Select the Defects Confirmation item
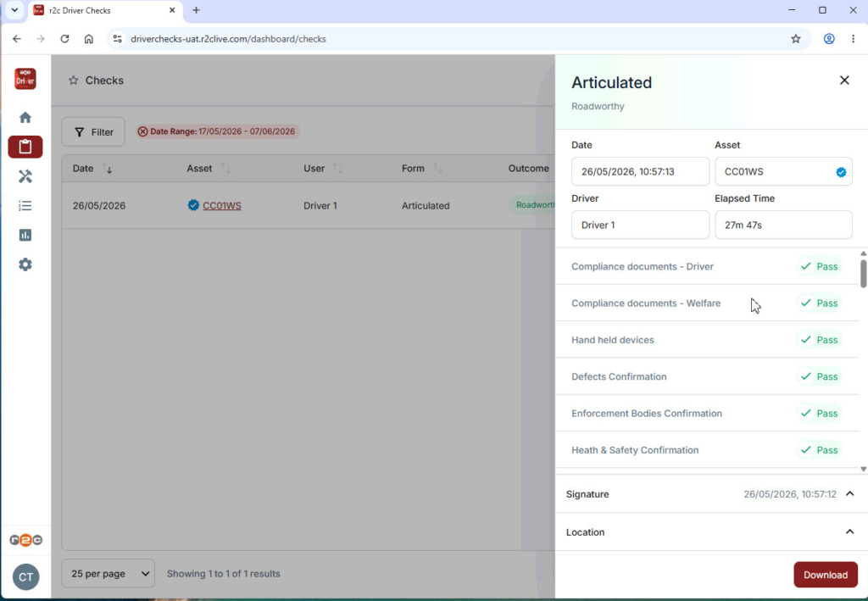The width and height of the screenshot is (868, 601). (x=707, y=376)
